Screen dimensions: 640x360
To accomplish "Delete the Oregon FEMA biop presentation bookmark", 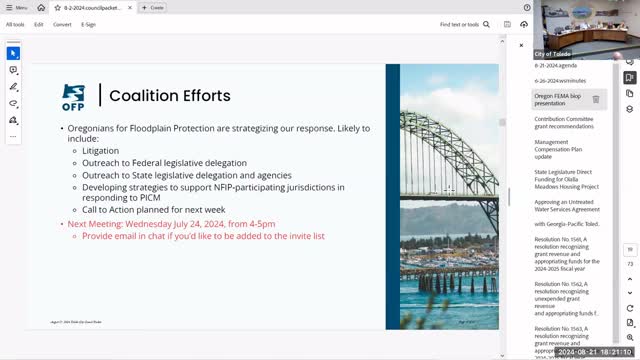I will coord(596,99).
